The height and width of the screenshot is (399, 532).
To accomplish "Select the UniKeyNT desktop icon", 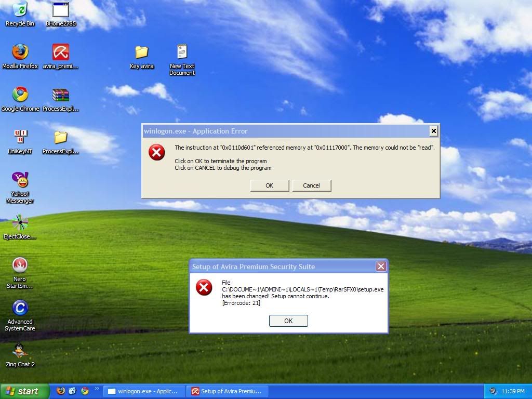I will tap(20, 141).
